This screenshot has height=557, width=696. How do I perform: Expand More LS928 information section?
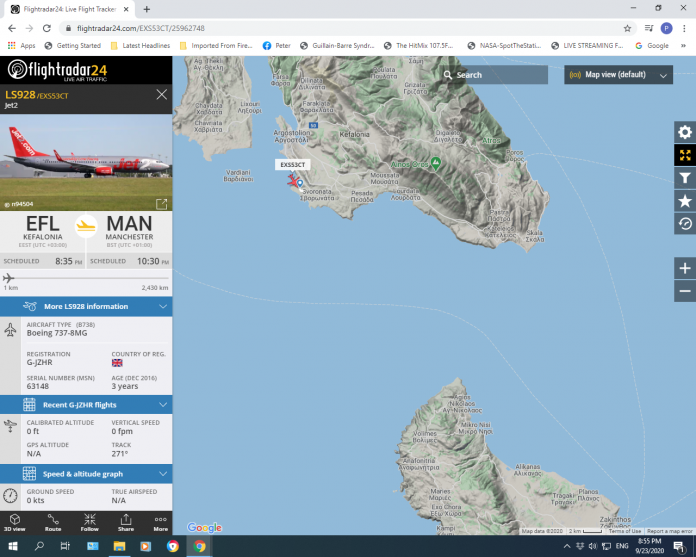click(86, 307)
